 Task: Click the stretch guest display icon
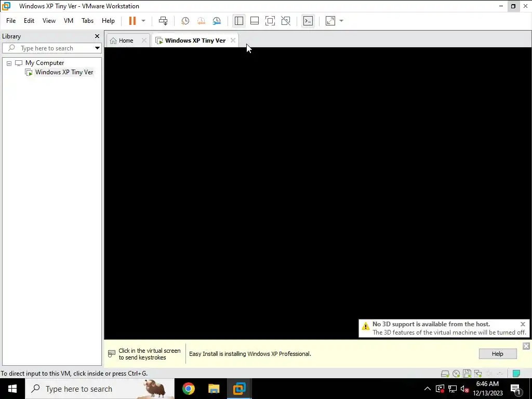pyautogui.click(x=330, y=21)
